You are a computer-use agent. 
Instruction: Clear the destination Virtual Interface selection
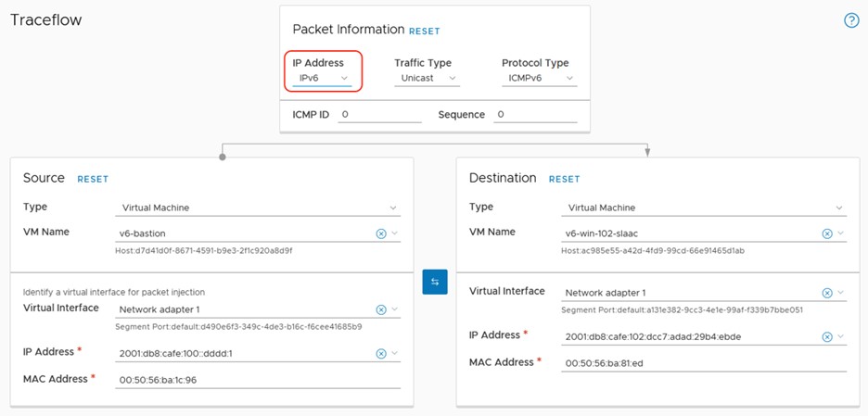click(x=826, y=293)
